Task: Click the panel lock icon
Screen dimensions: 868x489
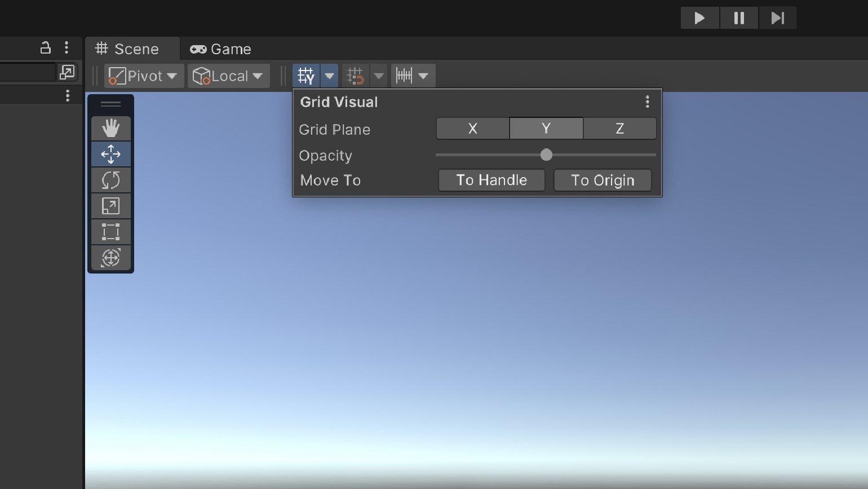Action: (46, 48)
